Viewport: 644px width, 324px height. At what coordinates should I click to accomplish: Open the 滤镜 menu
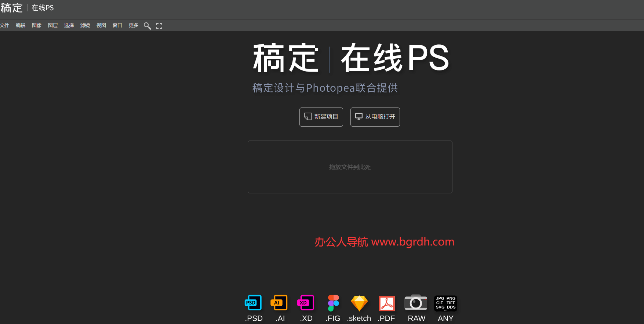tap(85, 25)
